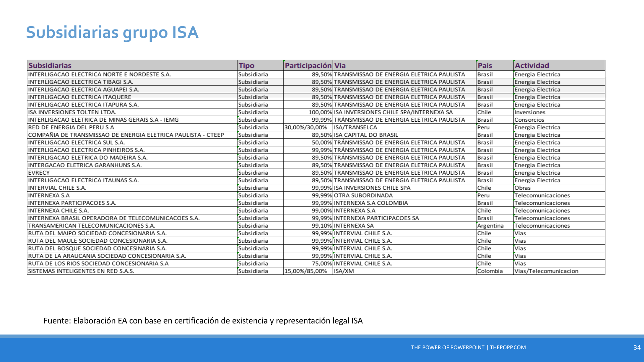Click the "Fuente: Elaboración EA" source note
The image size is (644, 362).
(x=203, y=321)
